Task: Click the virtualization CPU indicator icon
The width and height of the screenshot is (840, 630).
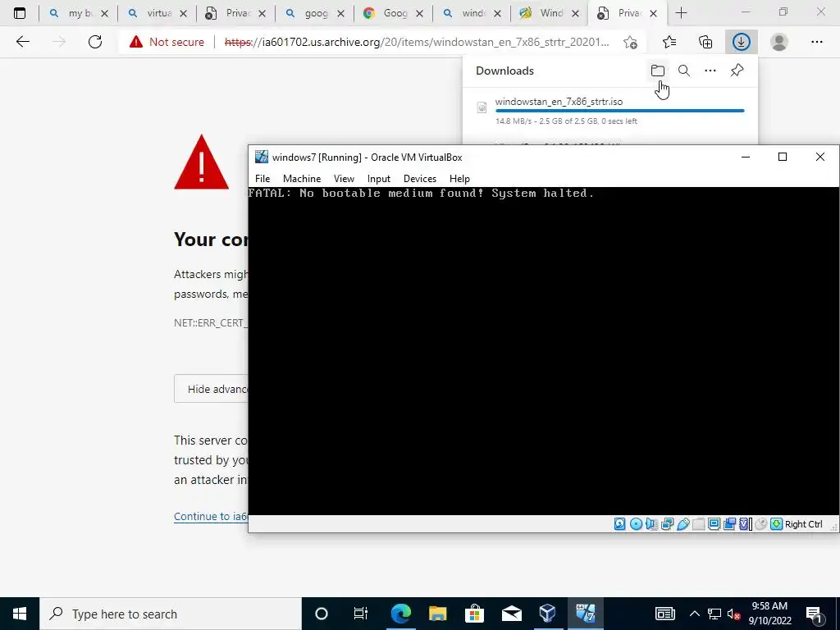Action: tap(745, 524)
